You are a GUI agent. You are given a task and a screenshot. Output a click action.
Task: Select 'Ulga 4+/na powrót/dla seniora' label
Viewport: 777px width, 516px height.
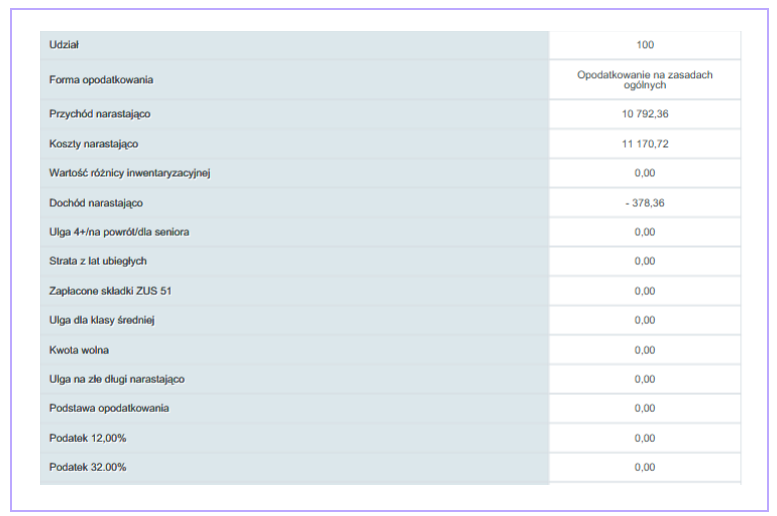tap(119, 232)
